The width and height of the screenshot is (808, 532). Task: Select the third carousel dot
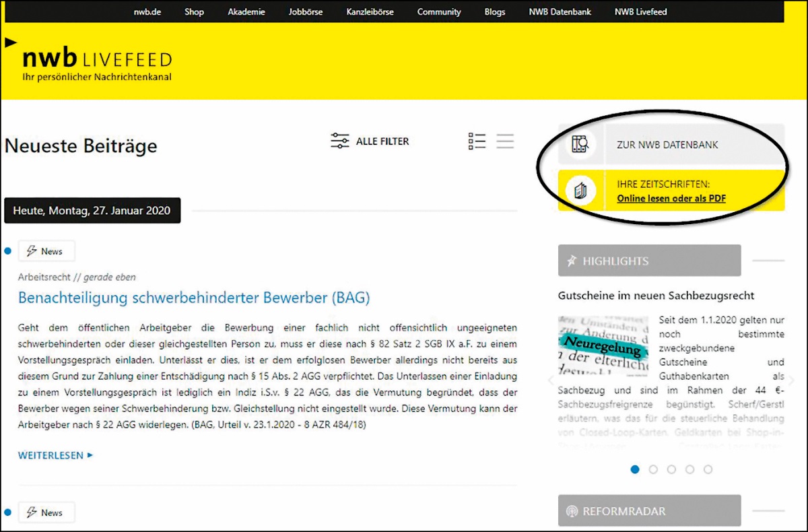coord(671,469)
